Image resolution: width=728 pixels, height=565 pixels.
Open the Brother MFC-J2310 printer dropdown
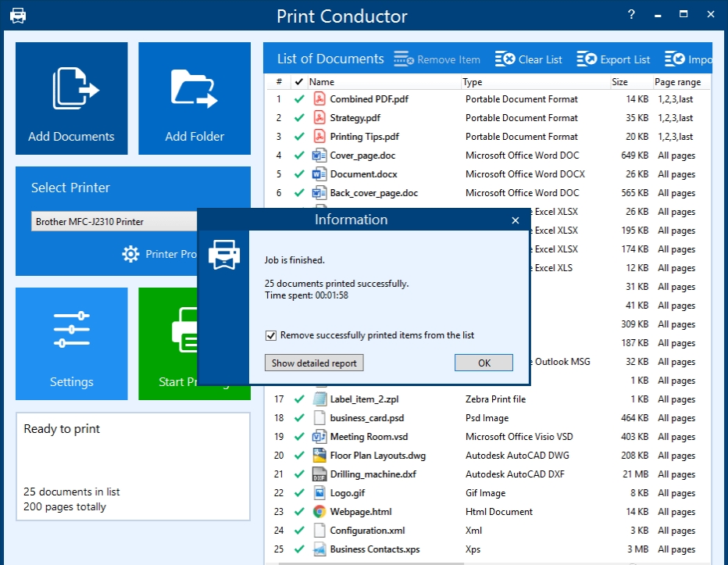click(x=114, y=222)
